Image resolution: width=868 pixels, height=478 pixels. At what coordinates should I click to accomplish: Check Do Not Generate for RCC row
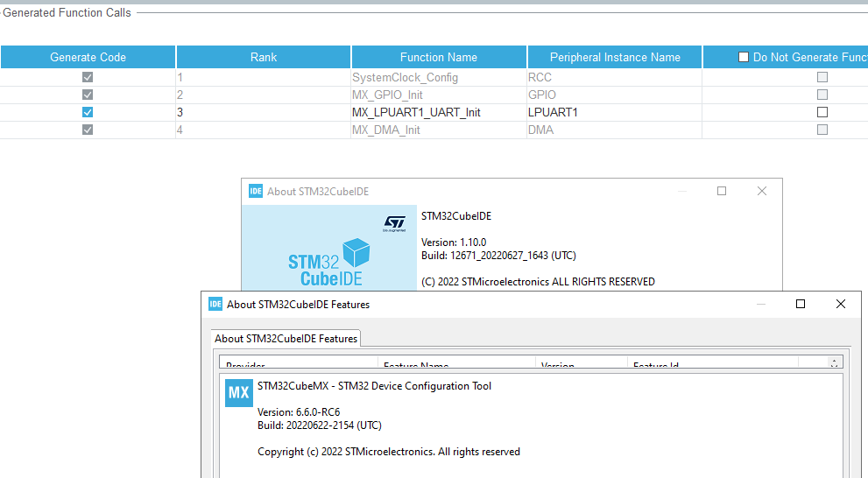coord(822,77)
